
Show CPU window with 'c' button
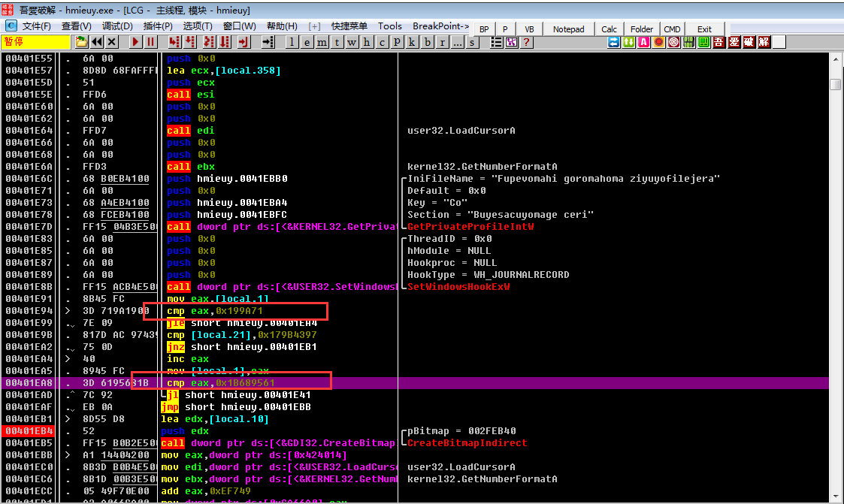point(383,42)
